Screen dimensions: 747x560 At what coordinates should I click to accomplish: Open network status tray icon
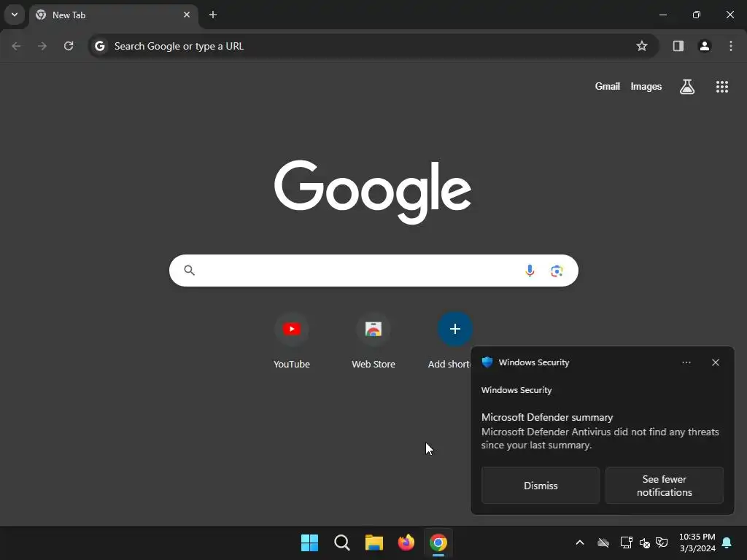point(626,542)
